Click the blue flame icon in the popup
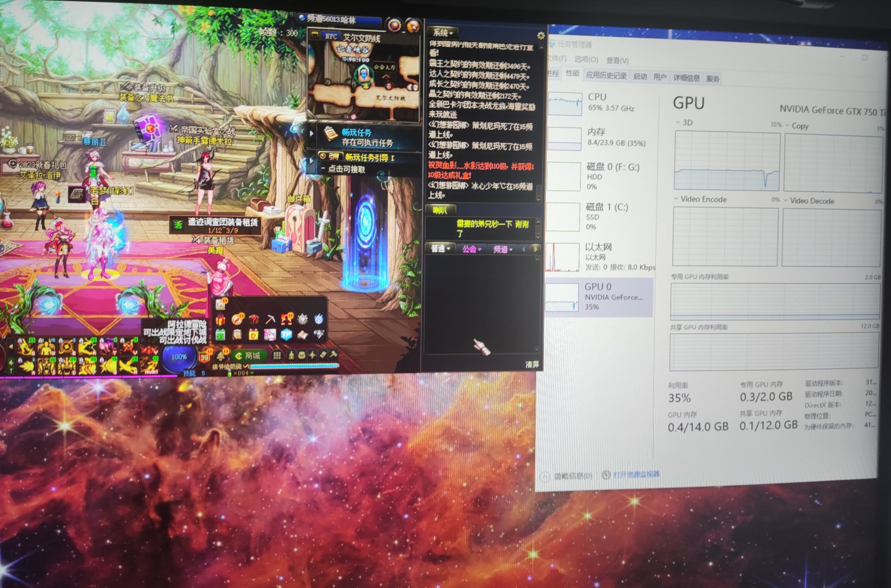The height and width of the screenshot is (588, 891). tap(319, 318)
